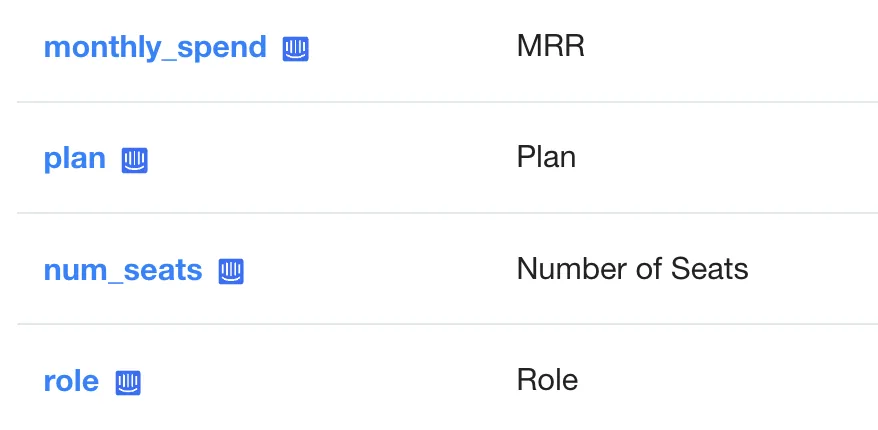Click the Intercom icon beside plan
878x430 pixels.
[134, 161]
